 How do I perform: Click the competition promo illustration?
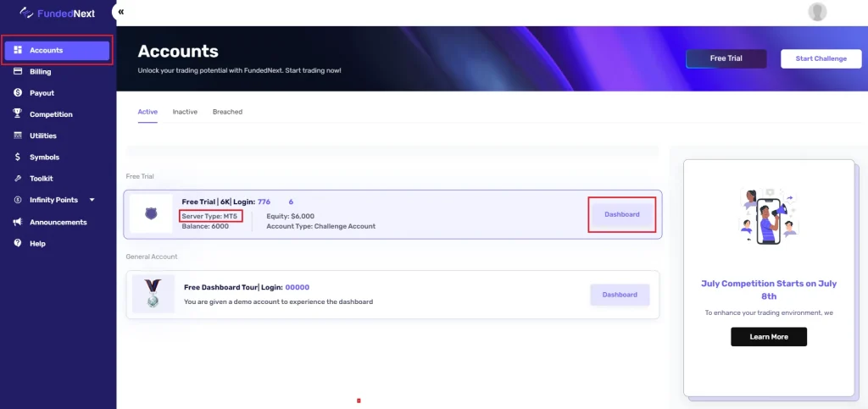click(x=769, y=216)
